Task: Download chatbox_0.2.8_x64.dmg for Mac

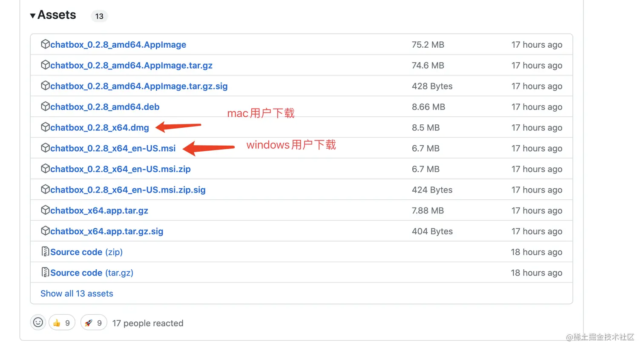Action: (100, 128)
